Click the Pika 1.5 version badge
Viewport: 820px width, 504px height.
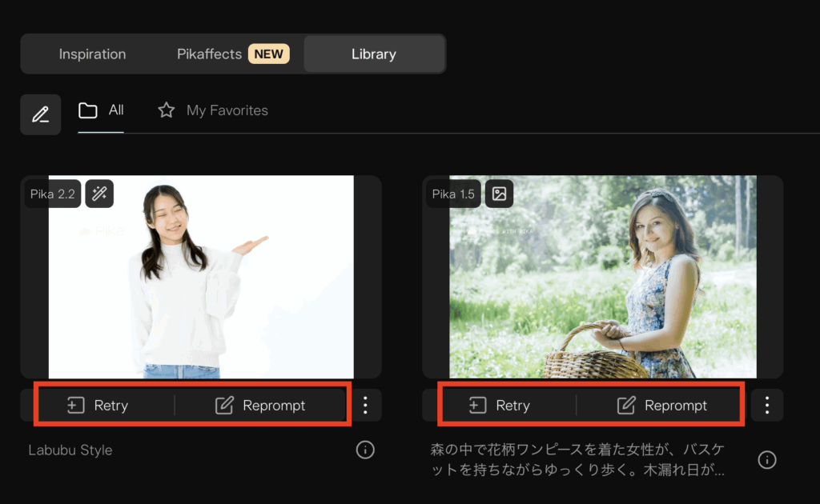pyautogui.click(x=453, y=194)
